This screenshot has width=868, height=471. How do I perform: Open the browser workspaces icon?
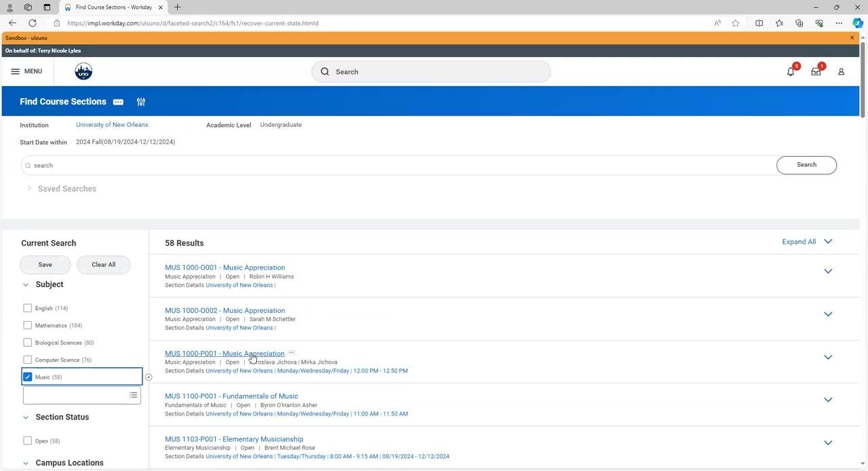point(28,7)
